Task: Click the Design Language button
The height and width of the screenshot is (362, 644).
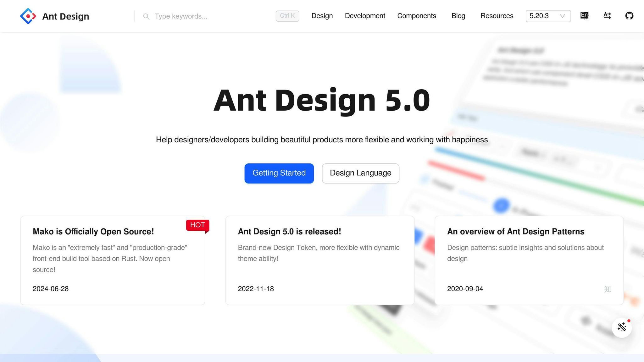Action: coord(360,173)
